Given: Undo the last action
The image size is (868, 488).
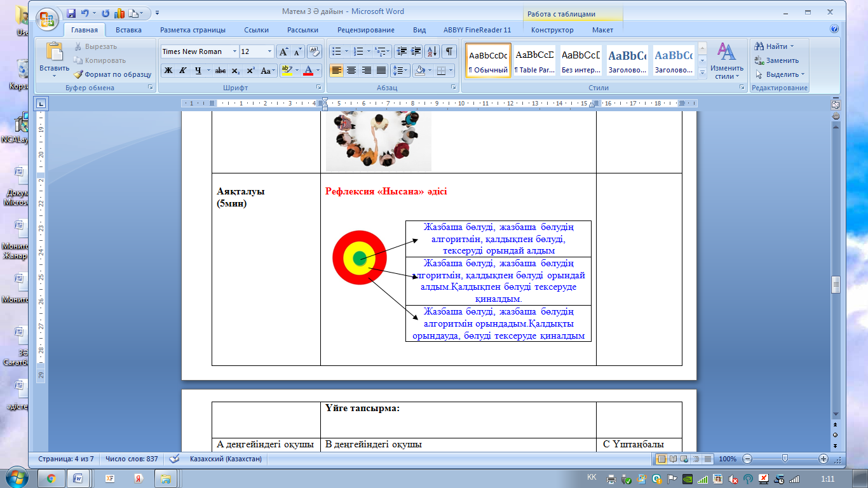Looking at the screenshot, I should 86,13.
